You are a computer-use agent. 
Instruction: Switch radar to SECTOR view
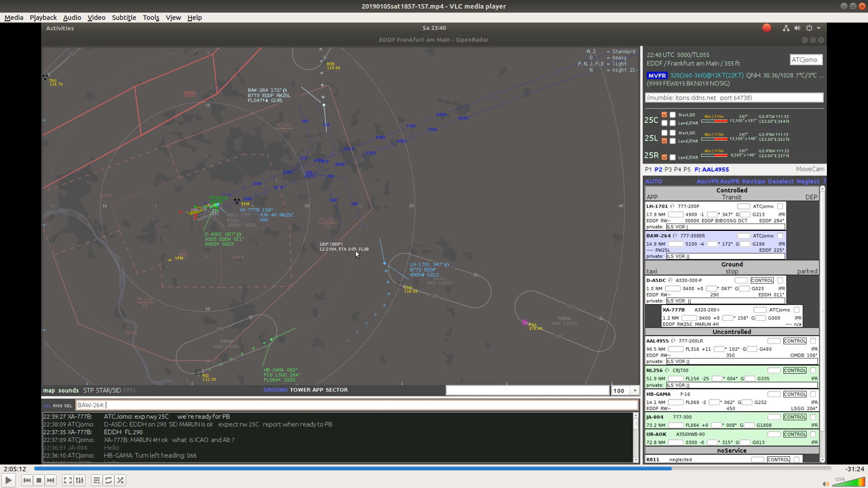337,390
